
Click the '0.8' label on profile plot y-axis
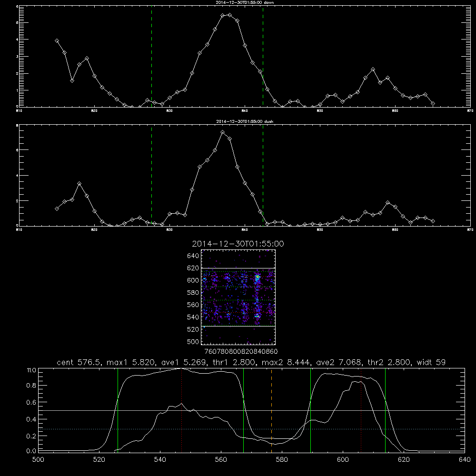coord(31,386)
